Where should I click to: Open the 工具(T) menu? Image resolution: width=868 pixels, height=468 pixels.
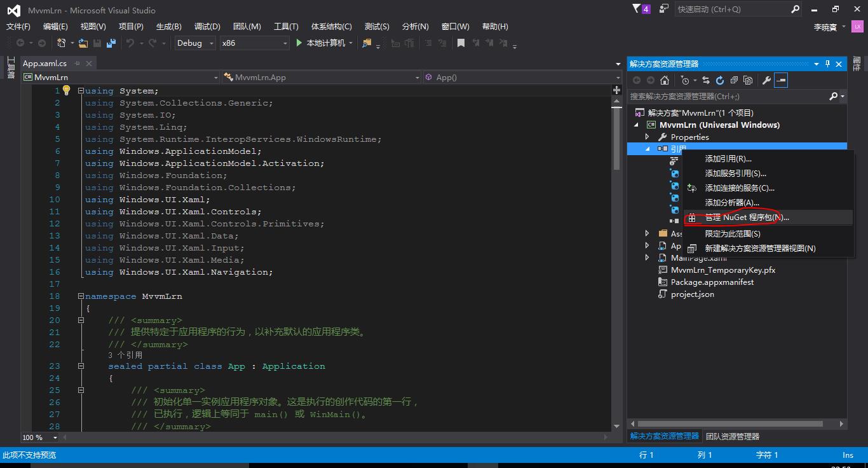286,26
